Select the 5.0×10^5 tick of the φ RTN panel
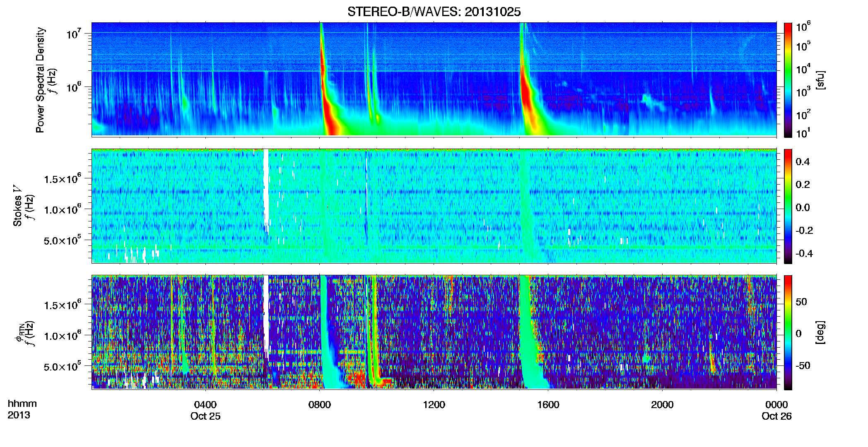The image size is (868, 447). tap(63, 366)
